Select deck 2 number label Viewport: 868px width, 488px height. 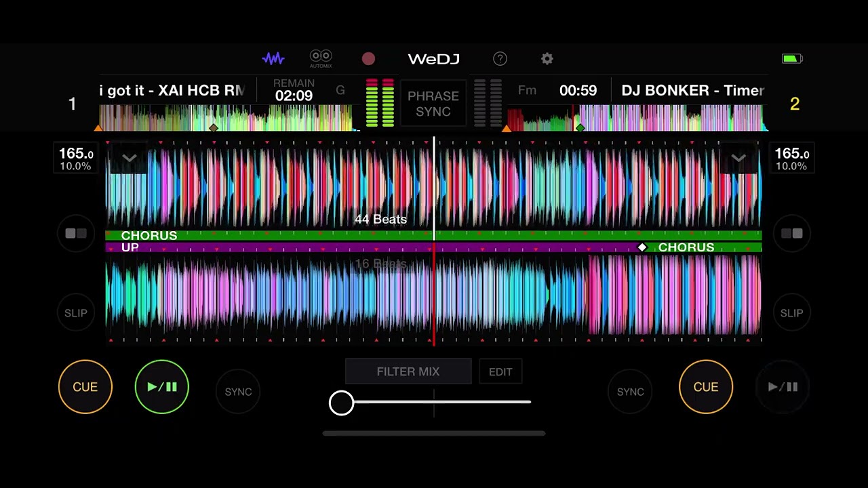point(795,104)
